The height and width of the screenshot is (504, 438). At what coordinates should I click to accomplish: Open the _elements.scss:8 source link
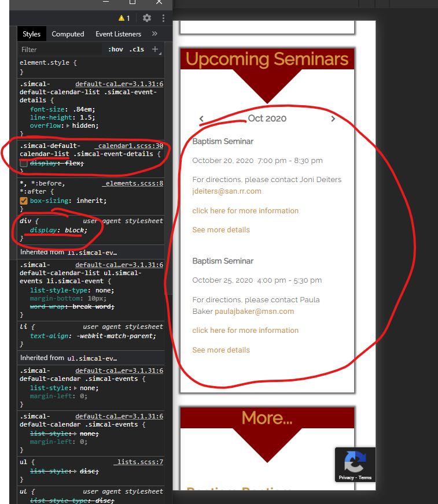pos(132,183)
